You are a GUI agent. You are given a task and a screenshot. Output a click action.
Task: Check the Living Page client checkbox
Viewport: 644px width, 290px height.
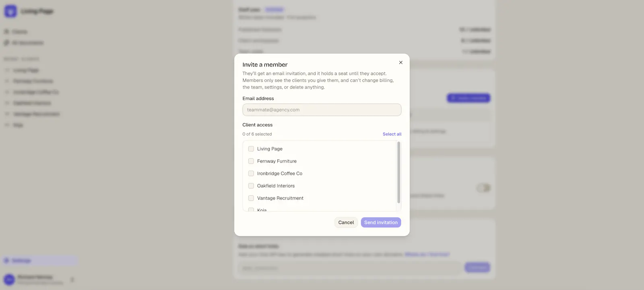click(x=251, y=149)
